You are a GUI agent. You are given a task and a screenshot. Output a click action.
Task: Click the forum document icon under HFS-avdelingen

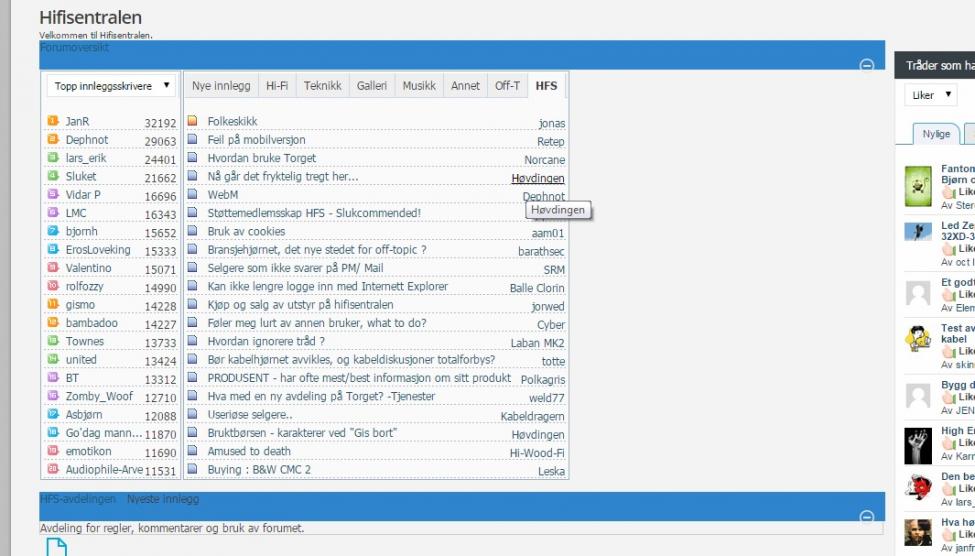[x=57, y=547]
